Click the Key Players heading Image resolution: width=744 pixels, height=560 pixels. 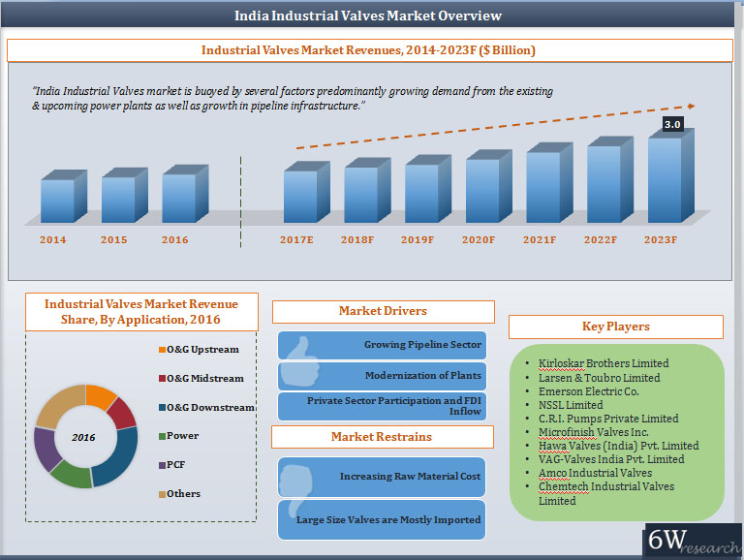coord(616,327)
